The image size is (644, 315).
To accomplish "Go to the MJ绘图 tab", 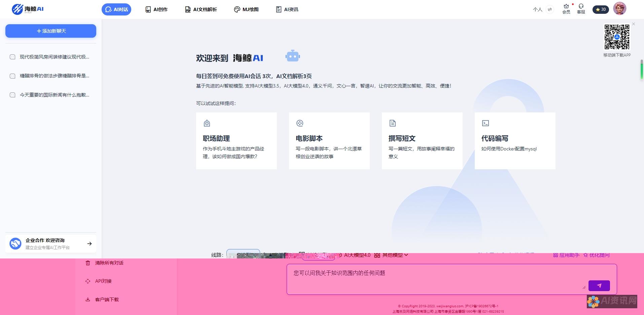I will (246, 9).
